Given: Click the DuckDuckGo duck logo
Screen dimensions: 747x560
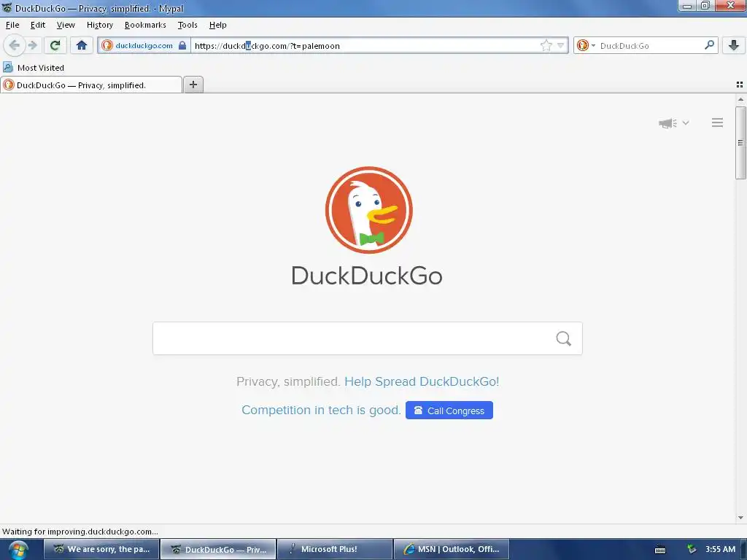Looking at the screenshot, I should point(368,210).
